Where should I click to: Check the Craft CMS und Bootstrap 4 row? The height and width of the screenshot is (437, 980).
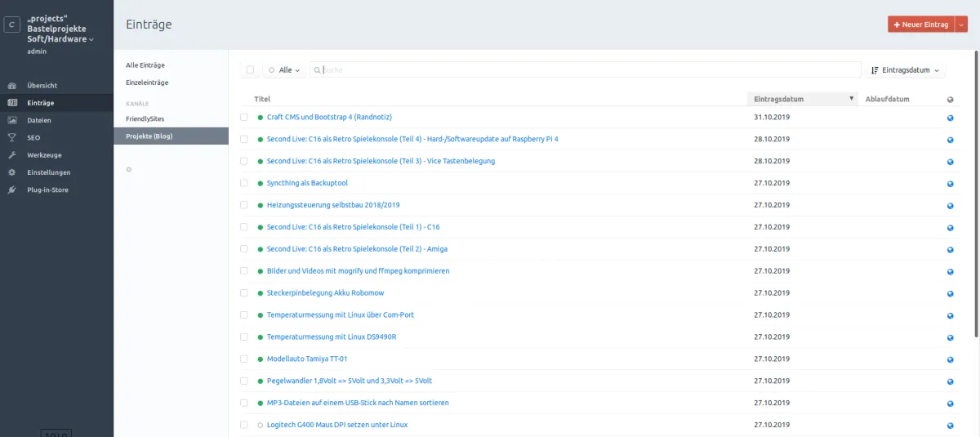click(244, 117)
